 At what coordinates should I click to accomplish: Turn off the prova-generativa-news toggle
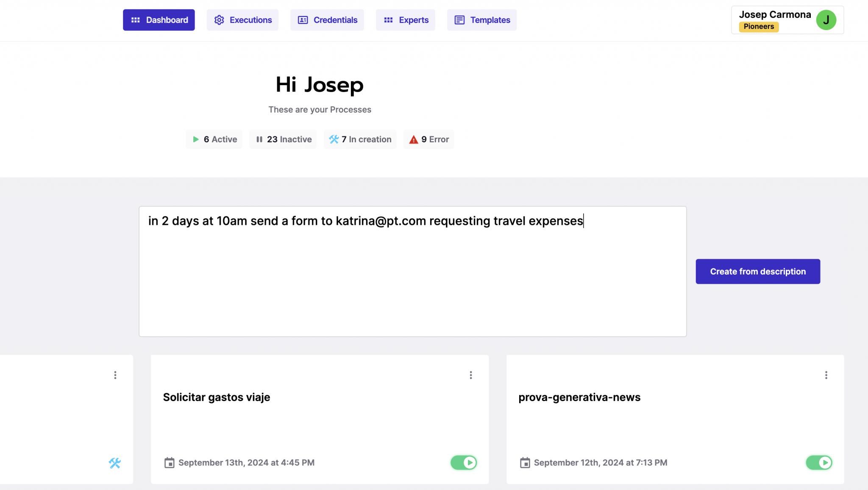pos(819,463)
